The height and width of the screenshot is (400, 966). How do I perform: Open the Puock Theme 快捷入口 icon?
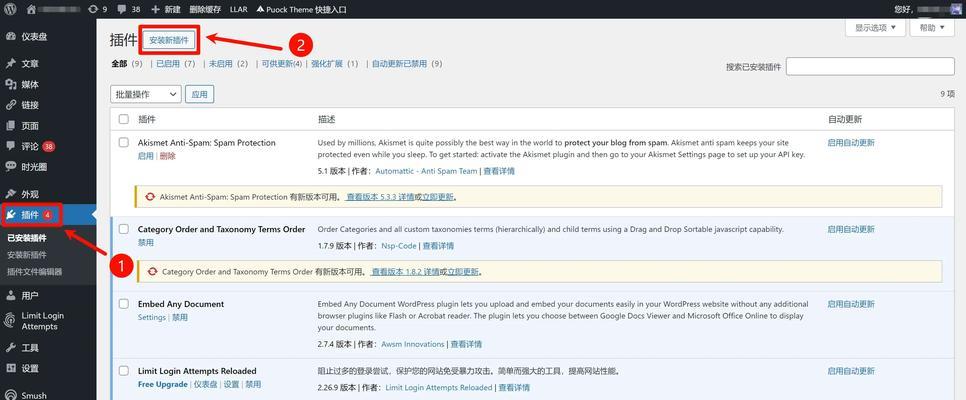point(261,9)
